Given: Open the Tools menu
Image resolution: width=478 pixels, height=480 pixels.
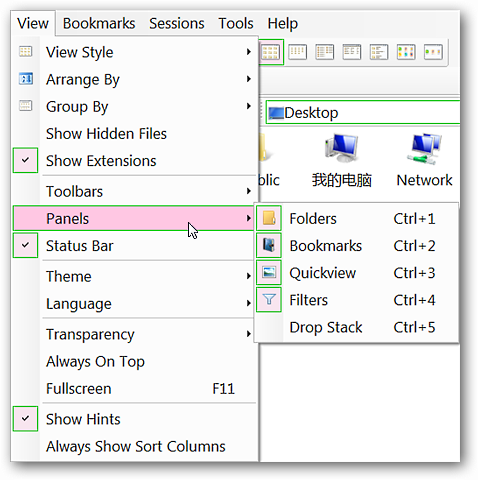Looking at the screenshot, I should coord(236,23).
